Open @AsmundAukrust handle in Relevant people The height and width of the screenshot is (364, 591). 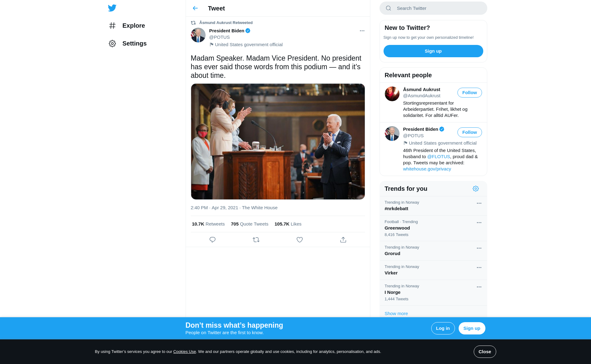[421, 96]
